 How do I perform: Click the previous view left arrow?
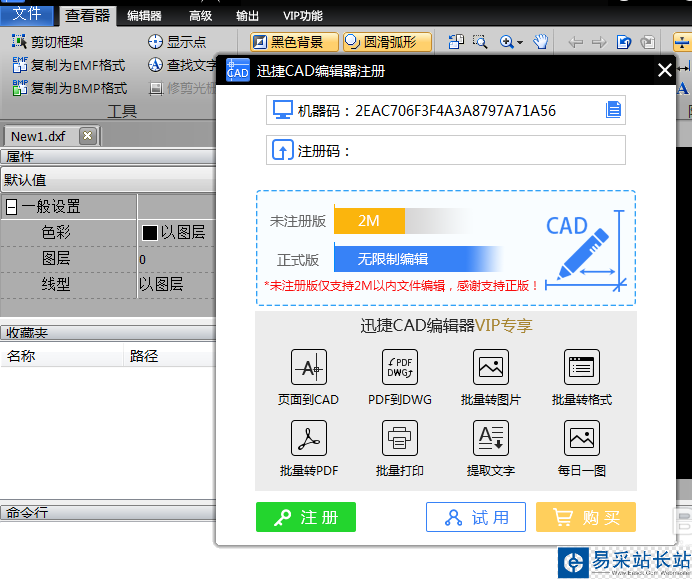point(575,42)
